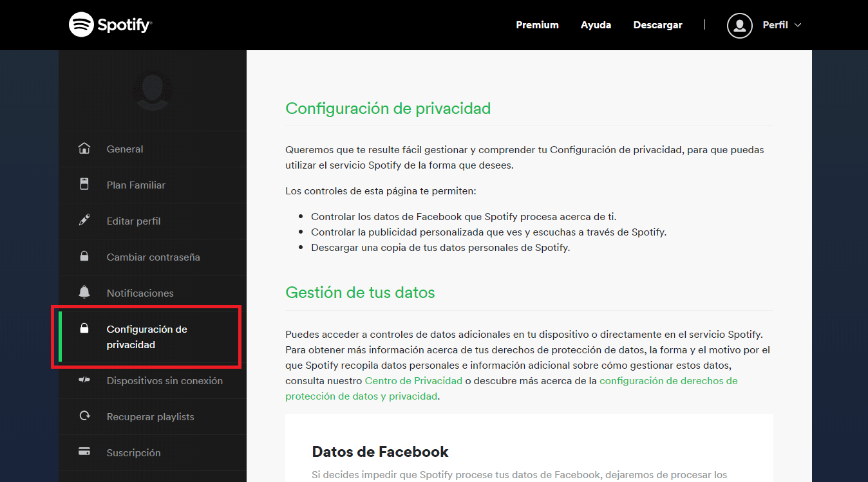The image size is (868, 482).
Task: Open the Ayuda help link
Action: tap(596, 25)
